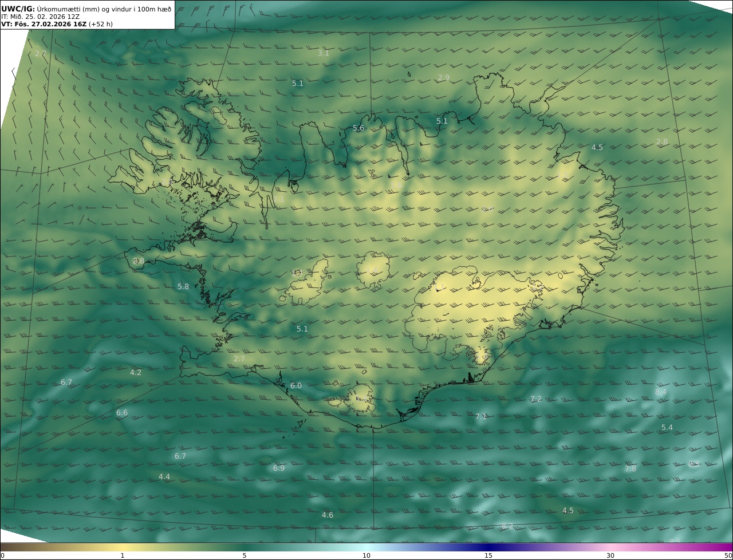The height and width of the screenshot is (560, 733).
Task: Click the map value 4.2
Action: coord(136,372)
